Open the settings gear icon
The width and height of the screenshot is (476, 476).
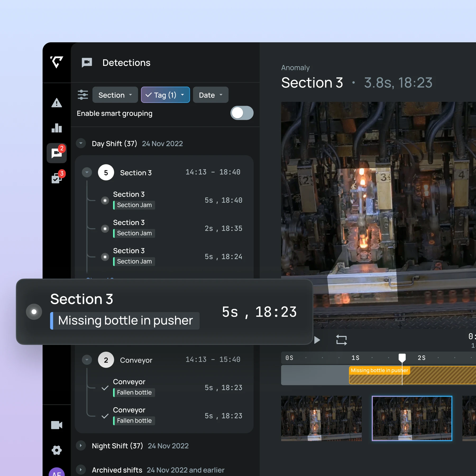[x=57, y=450]
